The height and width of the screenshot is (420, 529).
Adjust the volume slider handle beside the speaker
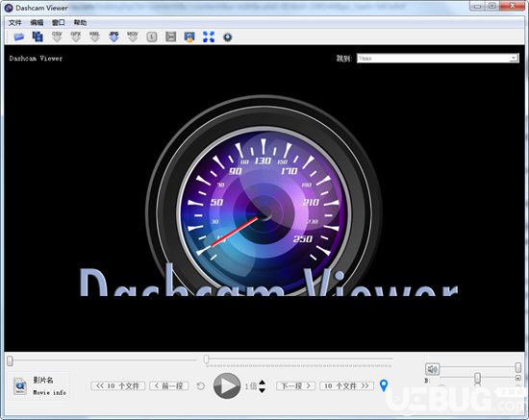coord(517,367)
